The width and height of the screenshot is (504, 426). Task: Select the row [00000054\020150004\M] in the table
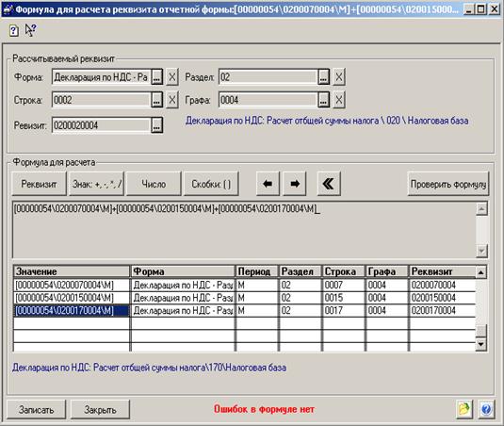coord(244,298)
